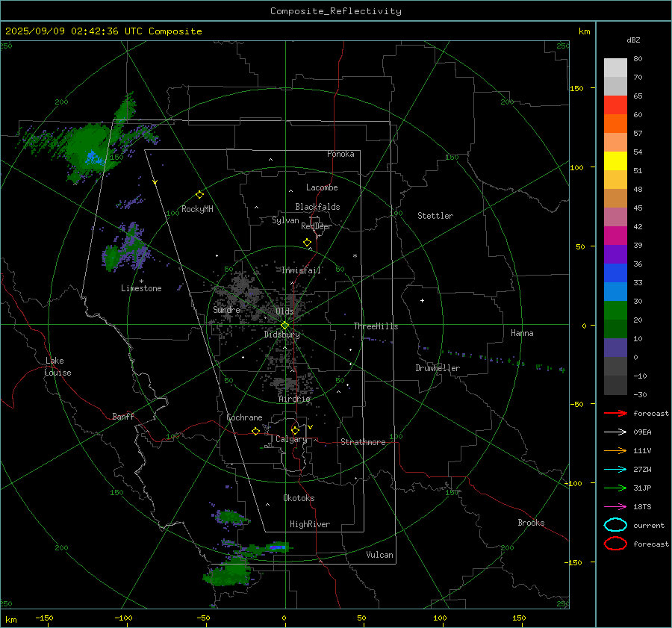The height and width of the screenshot is (628, 672).
Task: Click the Drumheller town label
Action: pos(438,368)
